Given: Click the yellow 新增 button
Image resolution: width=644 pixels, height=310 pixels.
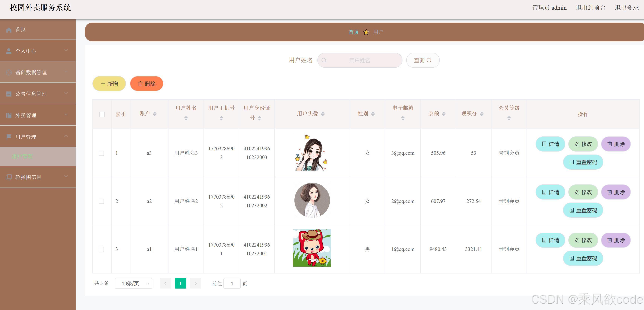Looking at the screenshot, I should coord(109,84).
